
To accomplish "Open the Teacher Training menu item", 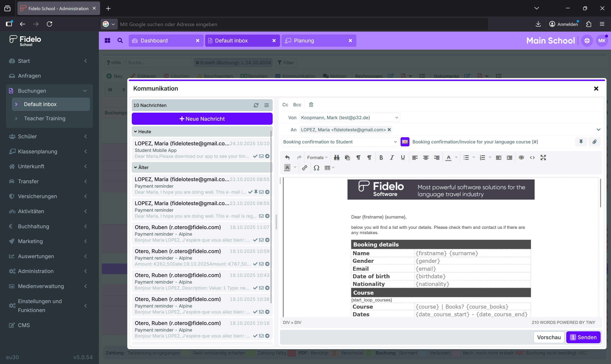I will click(45, 119).
